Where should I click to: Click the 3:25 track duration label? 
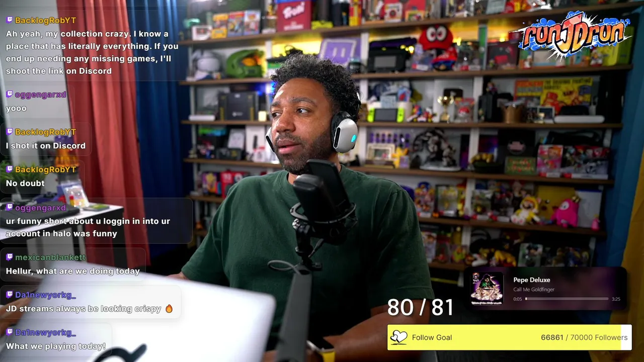pyautogui.click(x=616, y=299)
